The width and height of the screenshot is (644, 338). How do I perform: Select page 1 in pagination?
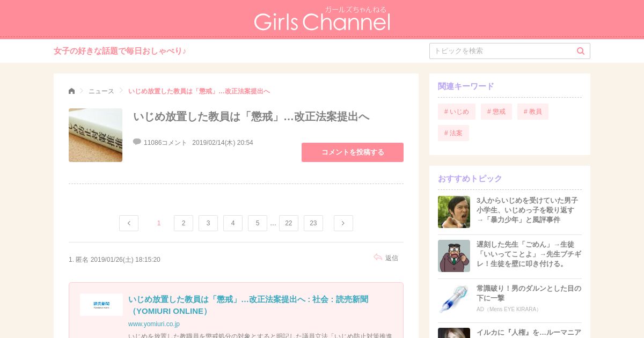point(159,223)
